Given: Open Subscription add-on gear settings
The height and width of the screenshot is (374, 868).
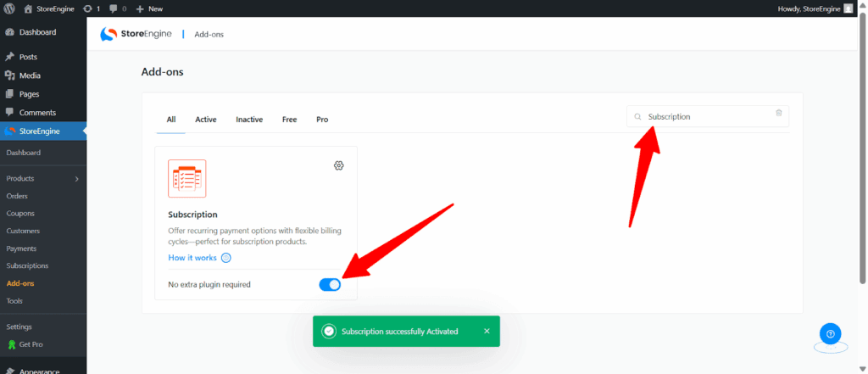Looking at the screenshot, I should [339, 165].
